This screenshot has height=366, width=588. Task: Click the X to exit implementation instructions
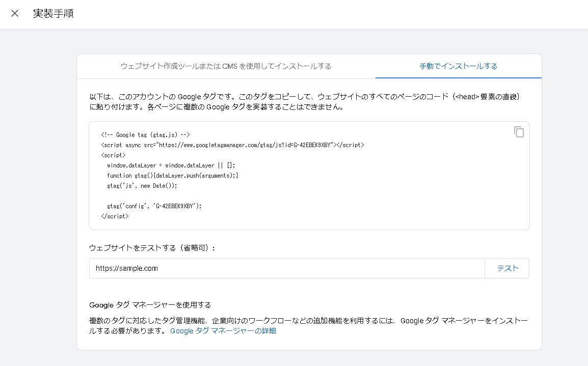pyautogui.click(x=14, y=13)
